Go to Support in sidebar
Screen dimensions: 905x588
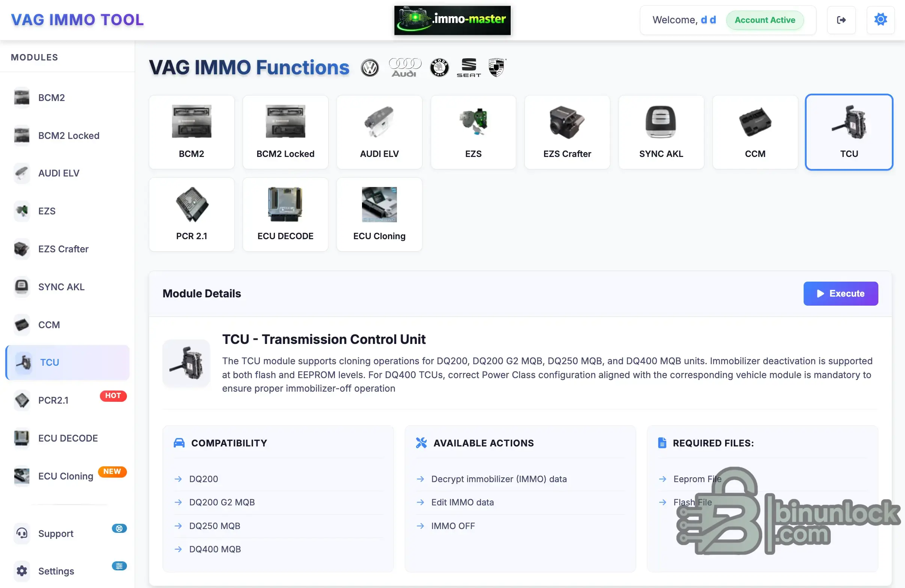pos(56,533)
